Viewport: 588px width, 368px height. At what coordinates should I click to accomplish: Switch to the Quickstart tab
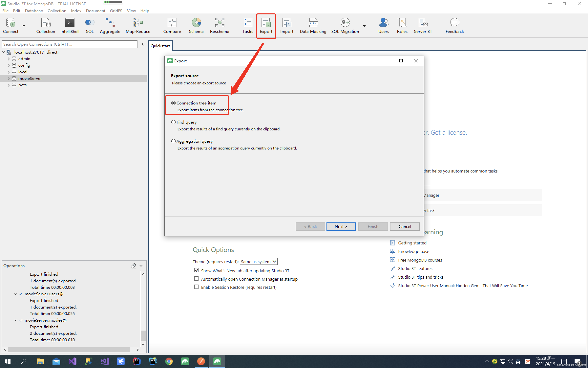(160, 46)
